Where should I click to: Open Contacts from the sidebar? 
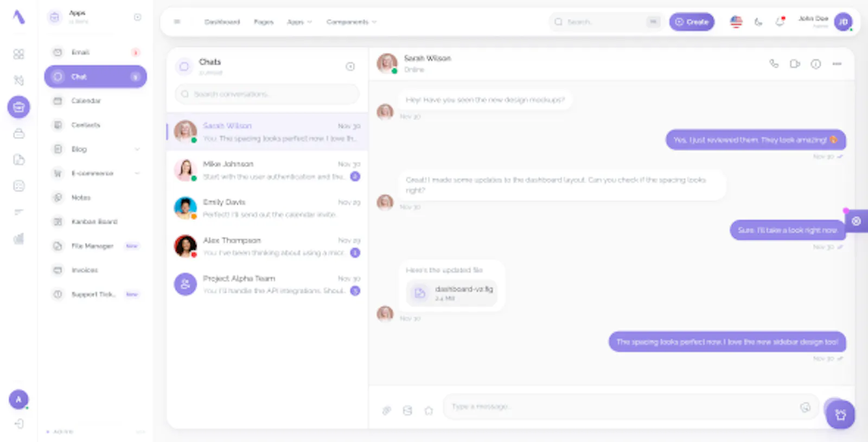tap(95, 125)
